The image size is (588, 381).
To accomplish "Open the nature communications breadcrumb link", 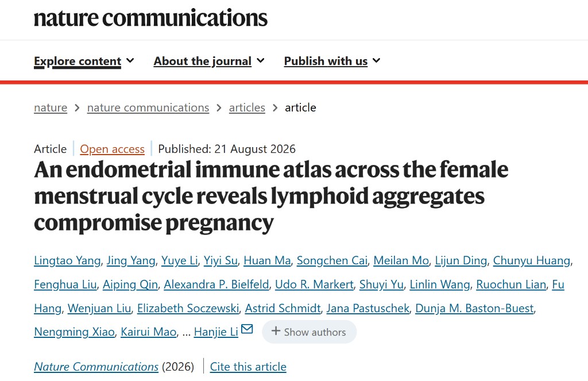I will coord(148,107).
